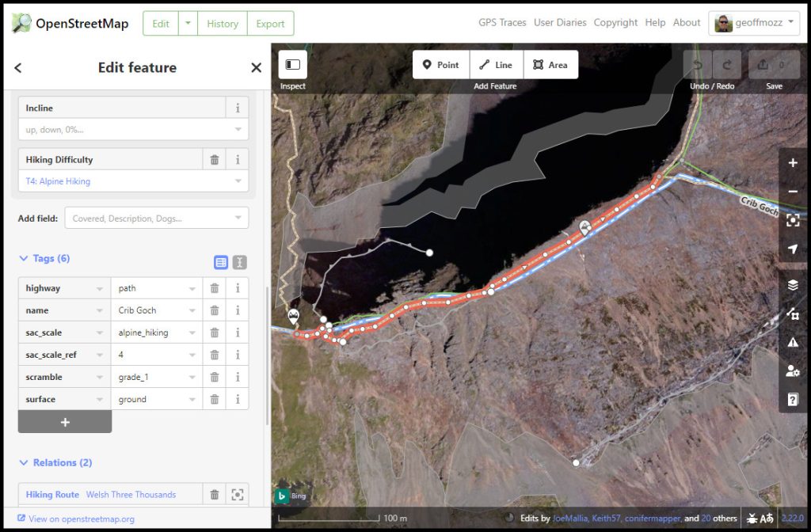Delete the sac_scale tag
The height and width of the screenshot is (532, 811).
[x=214, y=333]
